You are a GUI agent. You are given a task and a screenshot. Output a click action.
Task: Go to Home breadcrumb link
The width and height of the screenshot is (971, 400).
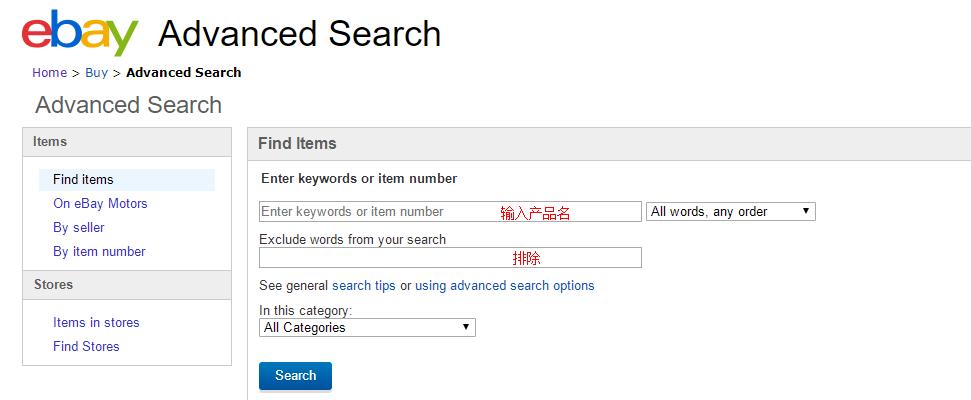[49, 72]
